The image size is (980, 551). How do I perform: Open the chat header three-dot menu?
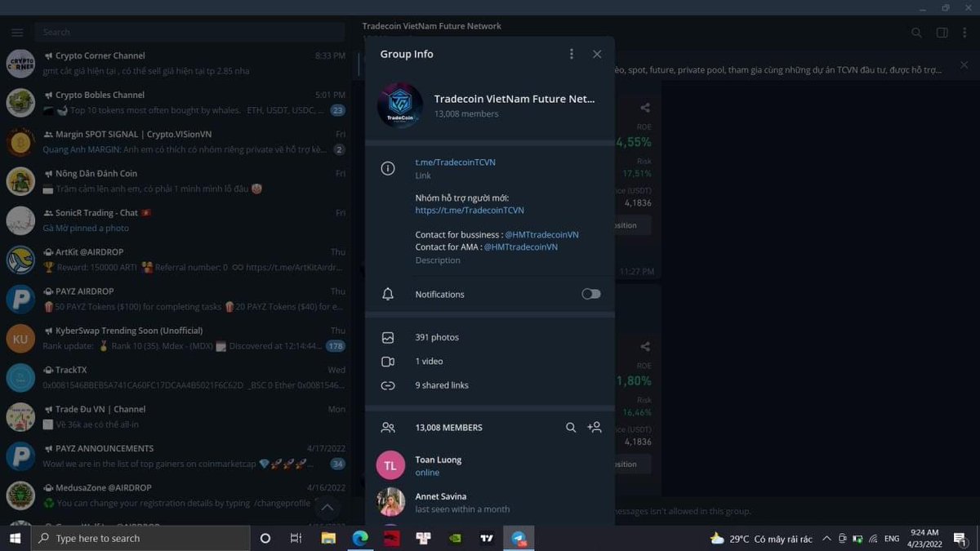[x=966, y=33]
